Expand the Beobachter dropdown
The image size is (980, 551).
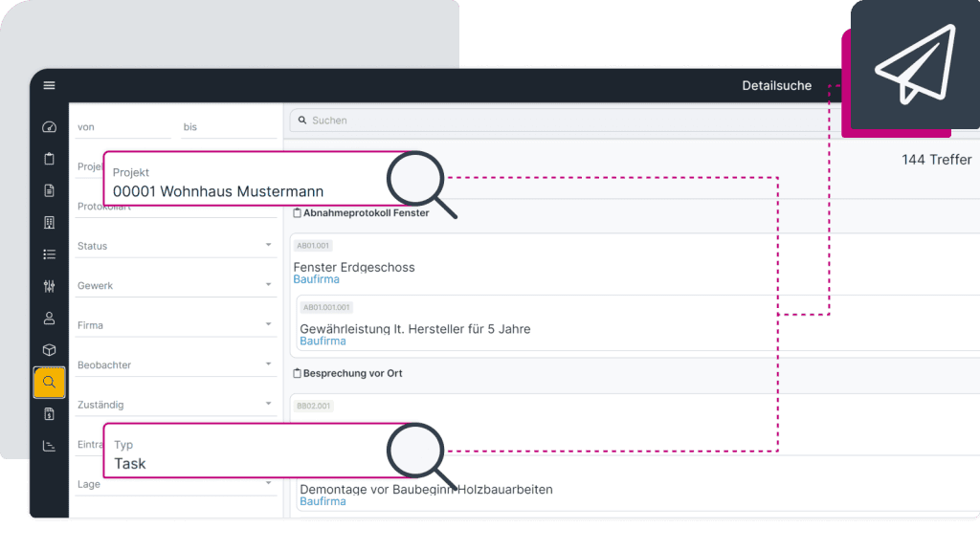(x=175, y=365)
